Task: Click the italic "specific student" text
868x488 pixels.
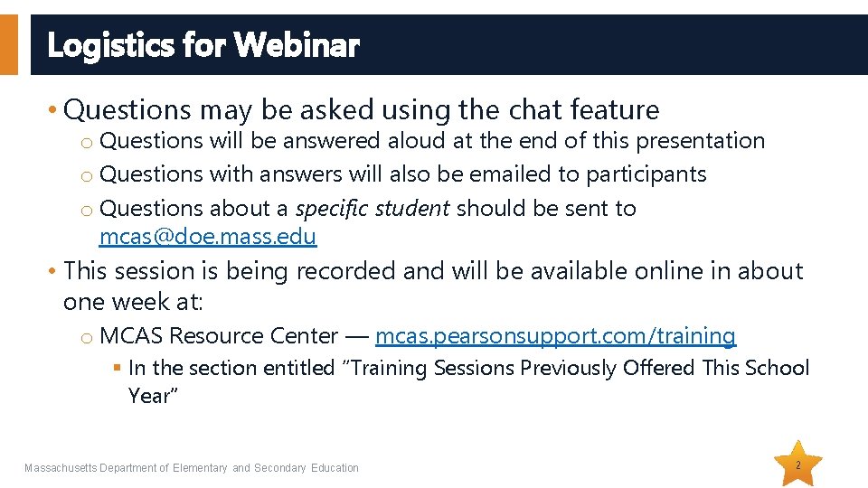Action: (372, 209)
